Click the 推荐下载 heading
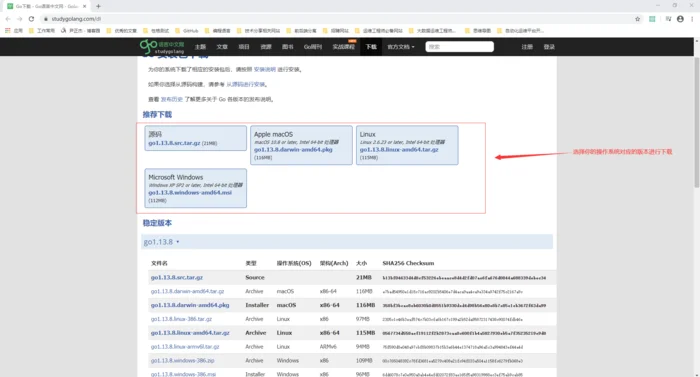700x377 pixels. tap(157, 114)
